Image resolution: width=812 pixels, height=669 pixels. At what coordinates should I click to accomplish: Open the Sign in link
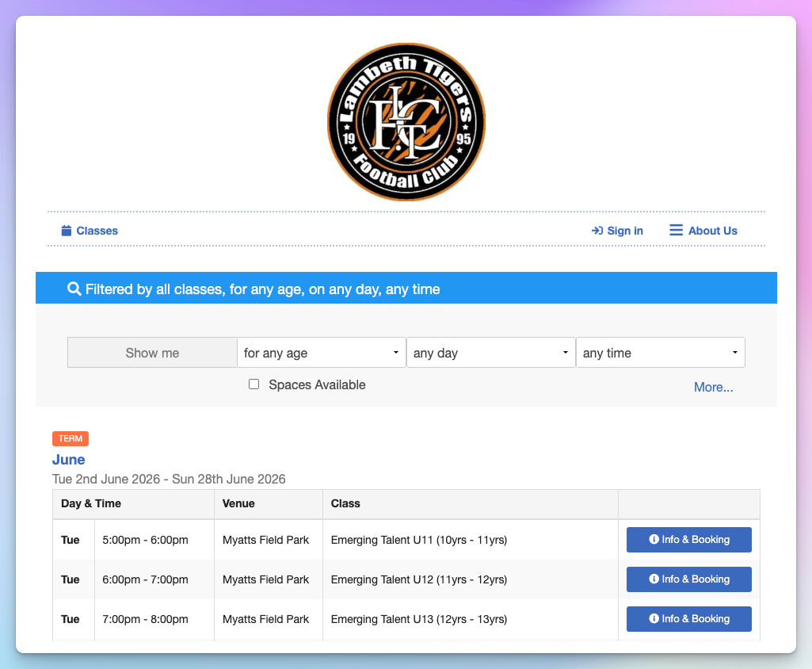617,231
